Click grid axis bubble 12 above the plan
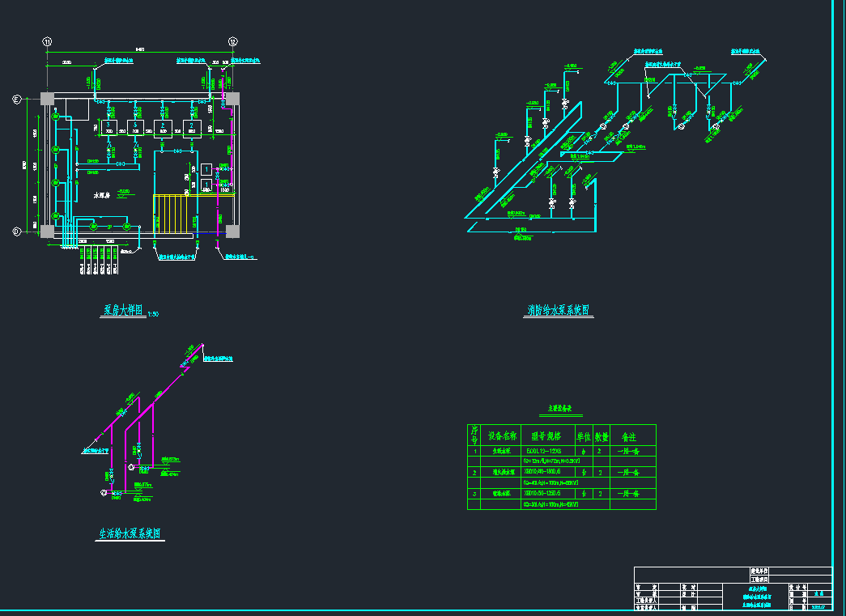 (232, 41)
